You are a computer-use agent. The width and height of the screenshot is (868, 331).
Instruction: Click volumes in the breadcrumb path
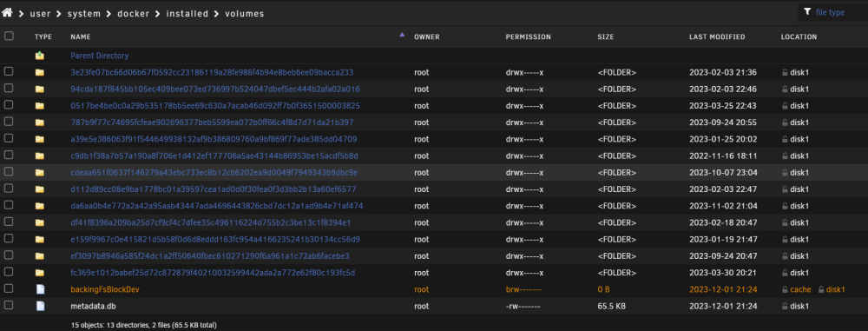(244, 13)
